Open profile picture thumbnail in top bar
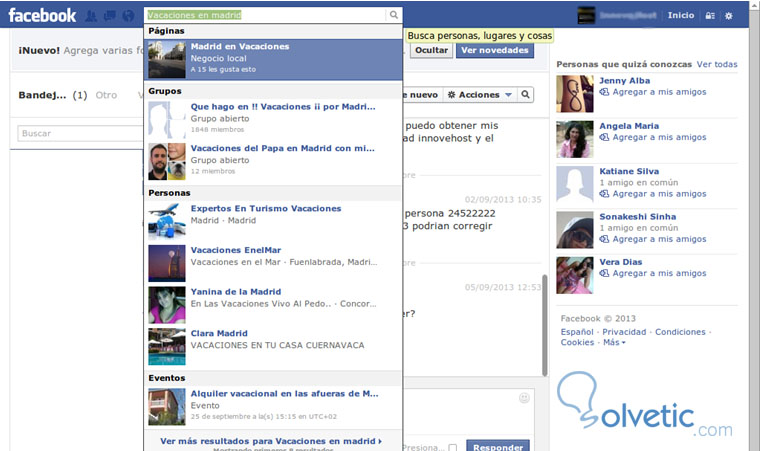 [586, 16]
